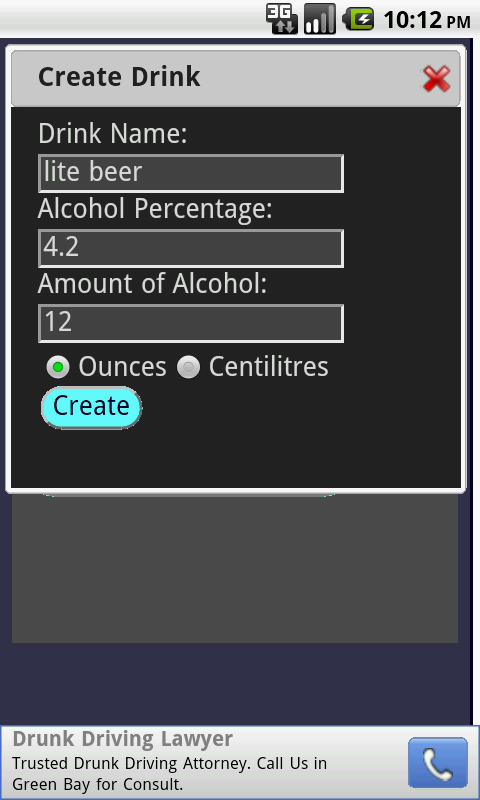The height and width of the screenshot is (800, 480).
Task: Click the Create button
Action: pyautogui.click(x=91, y=407)
